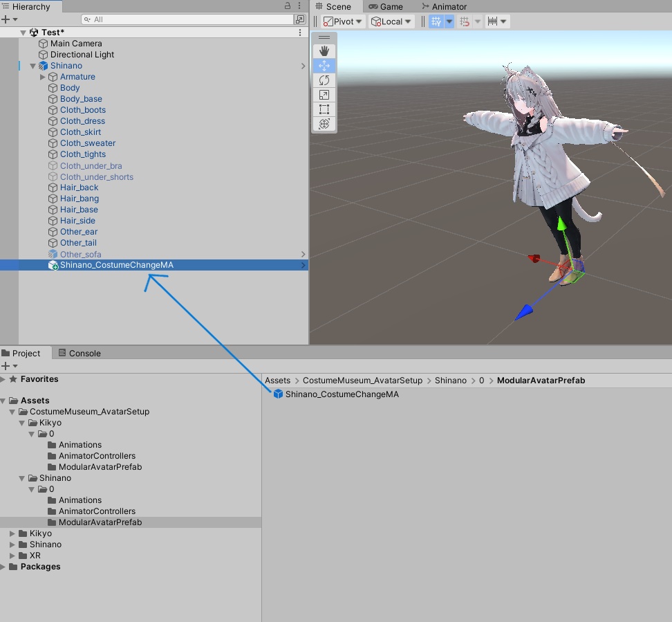Viewport: 672px width, 622px height.
Task: Click the Shinano_CostumeChangeMA prefab asset icon
Action: point(278,394)
